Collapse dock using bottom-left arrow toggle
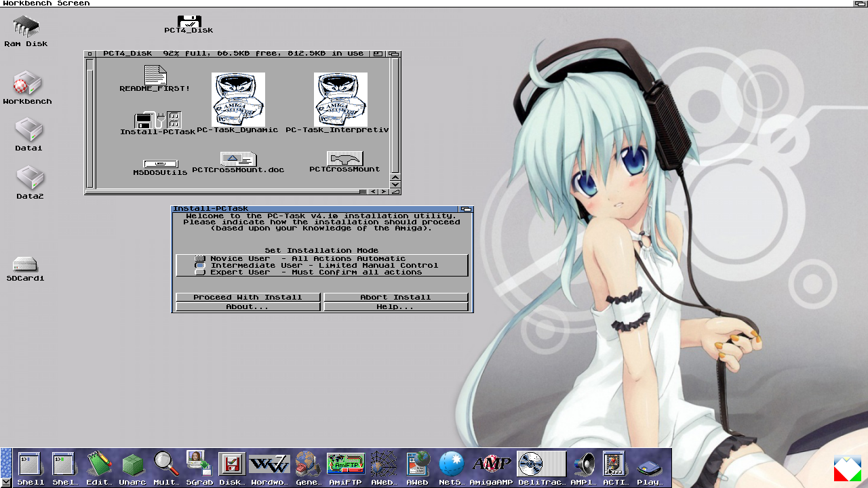Viewport: 868px width, 488px height. coord(6,482)
